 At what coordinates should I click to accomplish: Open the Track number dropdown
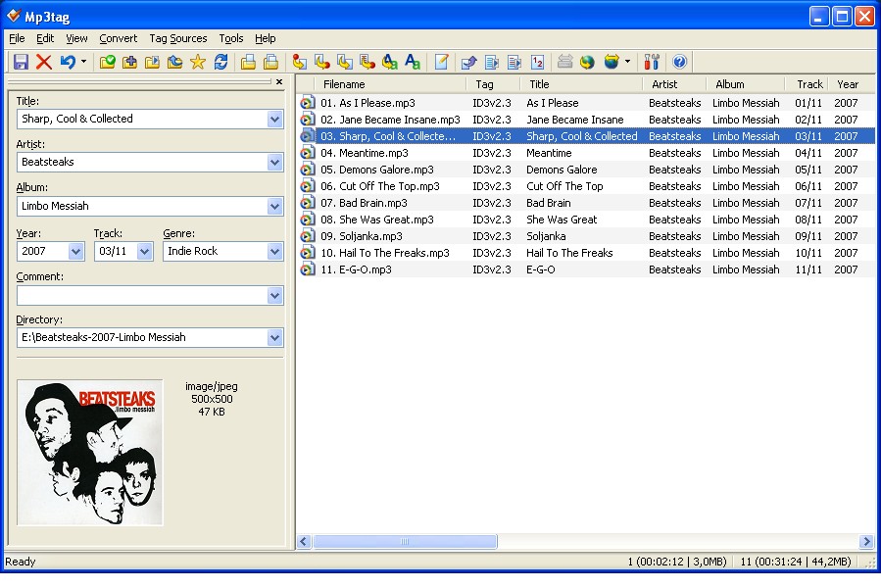click(x=145, y=252)
